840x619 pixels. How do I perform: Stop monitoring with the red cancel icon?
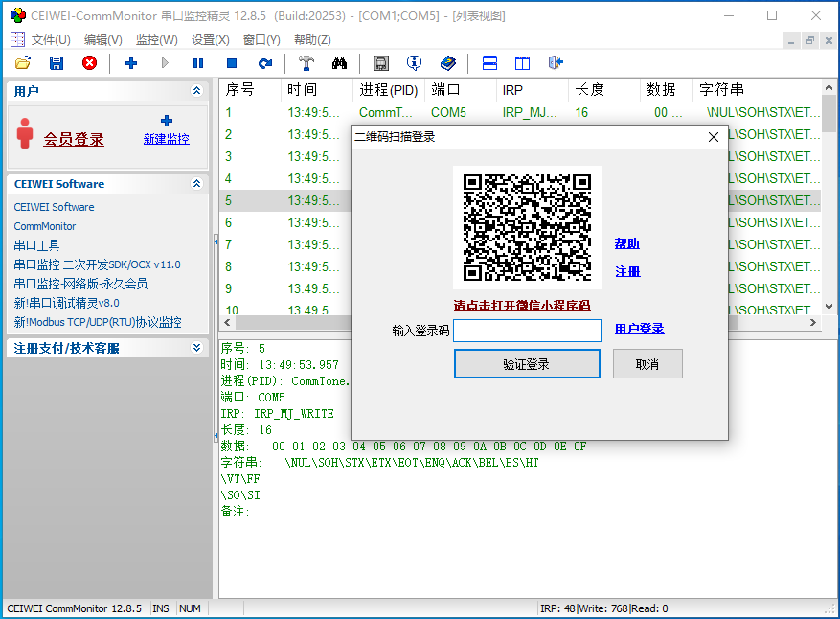click(x=89, y=63)
